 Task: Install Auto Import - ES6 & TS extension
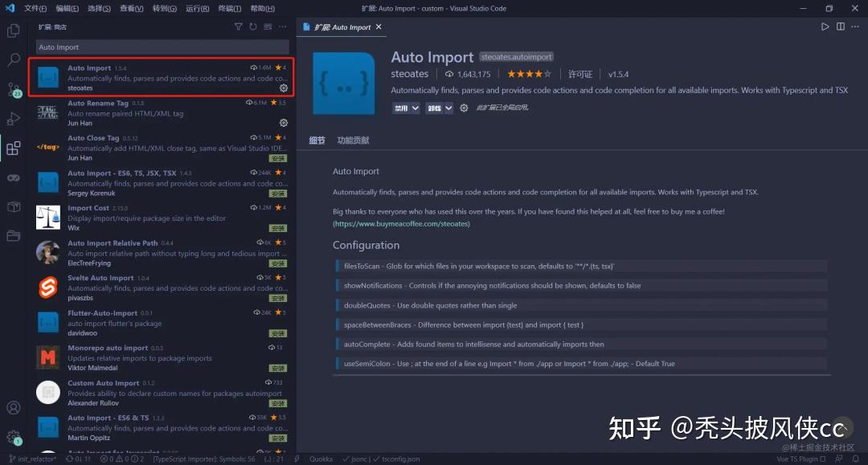[x=278, y=438]
